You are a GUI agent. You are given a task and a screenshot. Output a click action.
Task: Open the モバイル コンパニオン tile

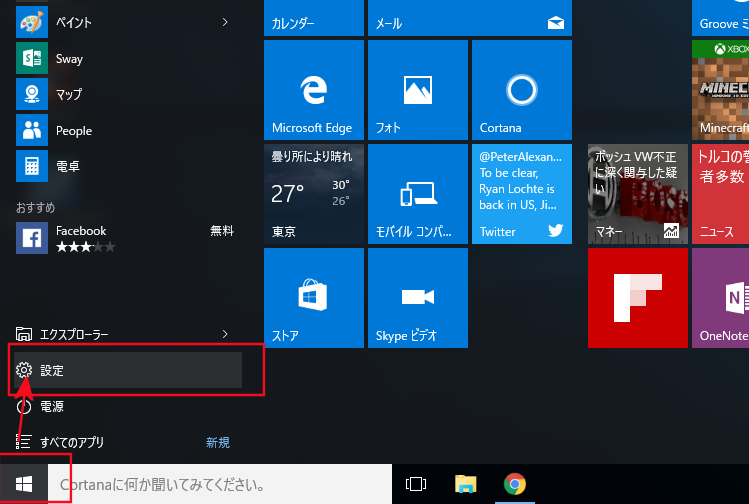[x=418, y=194]
